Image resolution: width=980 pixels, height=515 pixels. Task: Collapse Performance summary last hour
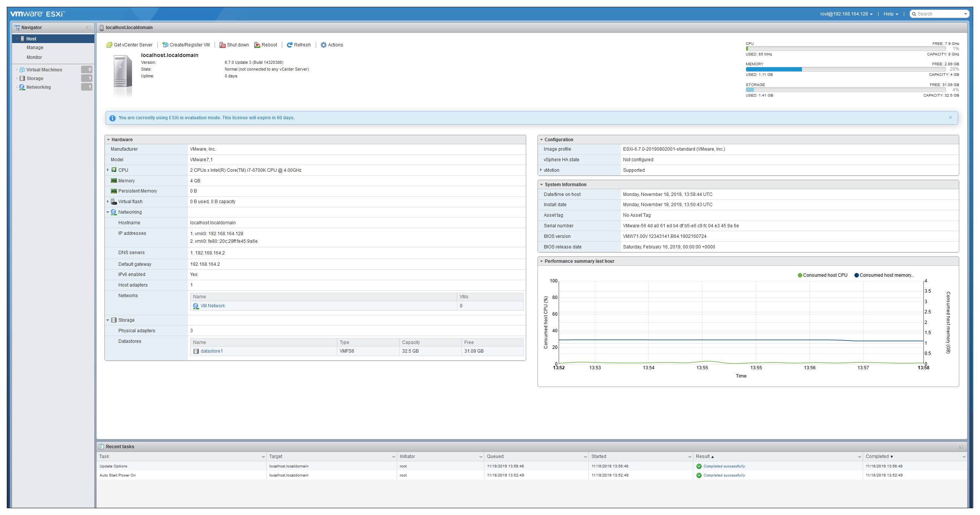pyautogui.click(x=541, y=261)
